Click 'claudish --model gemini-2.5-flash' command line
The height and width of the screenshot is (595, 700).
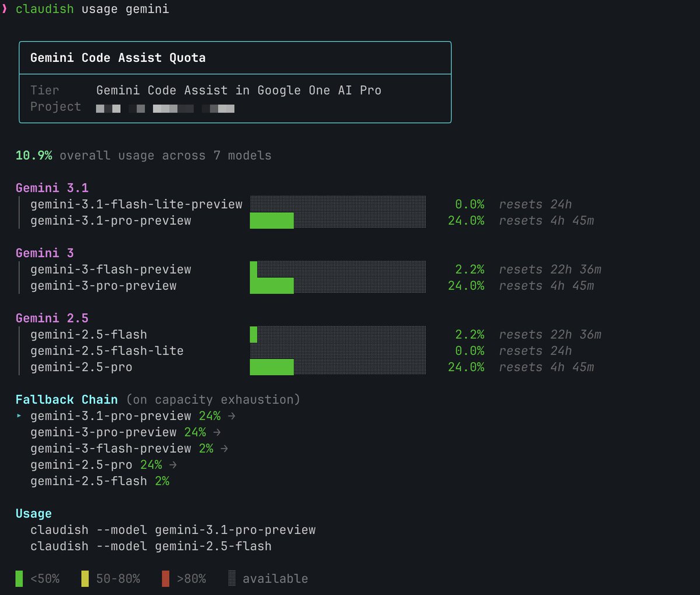pos(151,547)
